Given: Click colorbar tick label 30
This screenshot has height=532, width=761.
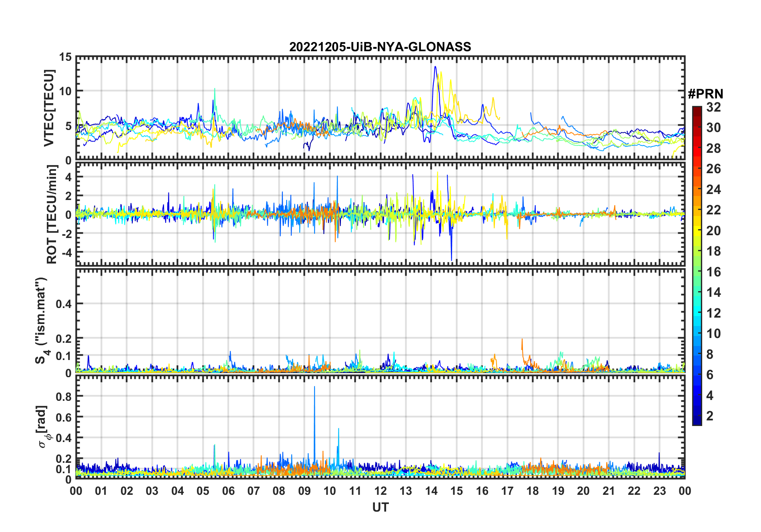Looking at the screenshot, I should tap(713, 128).
